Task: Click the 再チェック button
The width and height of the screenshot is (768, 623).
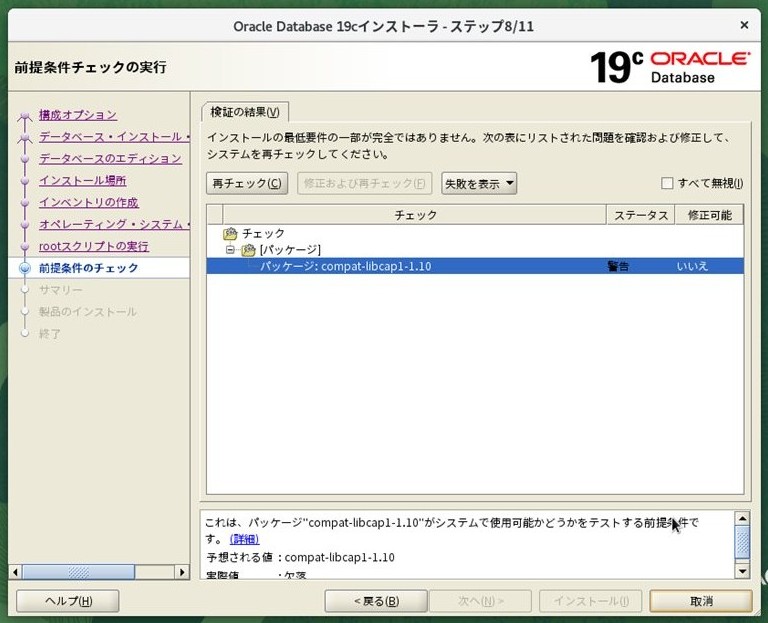Action: click(x=247, y=183)
